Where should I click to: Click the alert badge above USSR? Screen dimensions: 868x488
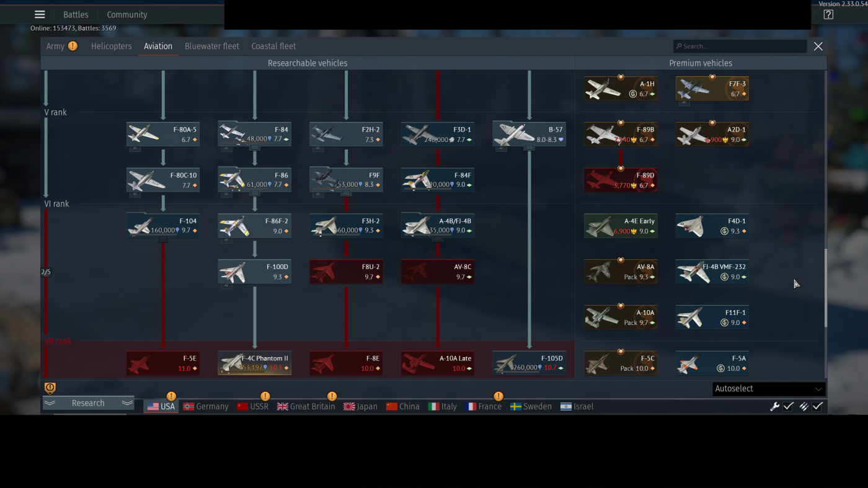click(265, 396)
